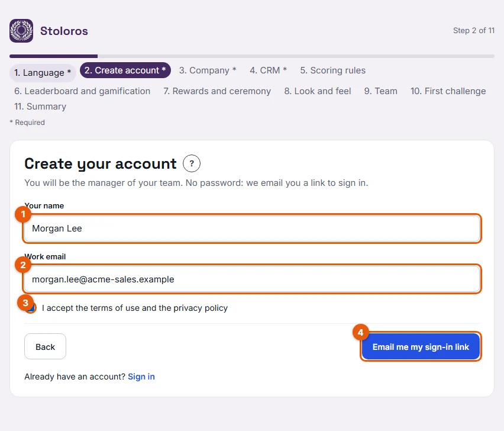Click Email me my sign-in link

(421, 346)
